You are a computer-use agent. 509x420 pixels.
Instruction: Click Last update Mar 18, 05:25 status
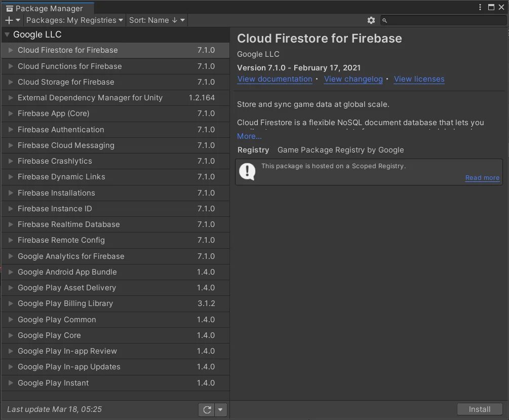coord(54,409)
